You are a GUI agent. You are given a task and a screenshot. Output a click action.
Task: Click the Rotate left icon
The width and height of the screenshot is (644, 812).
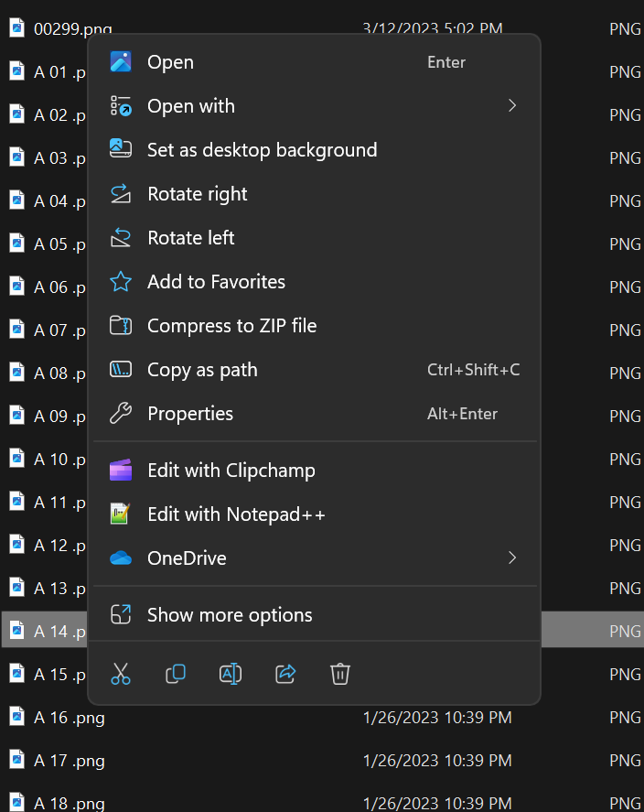tap(120, 237)
